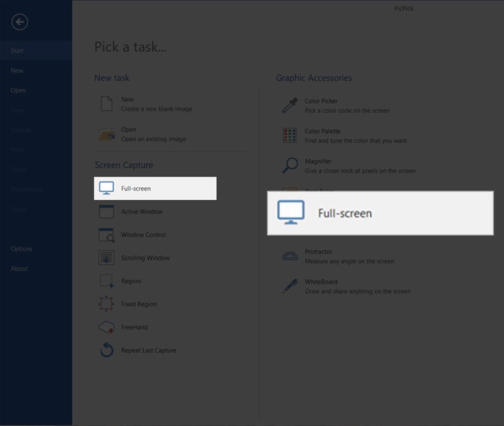Open the Magnifier tool
504x426 pixels.
pyautogui.click(x=289, y=166)
